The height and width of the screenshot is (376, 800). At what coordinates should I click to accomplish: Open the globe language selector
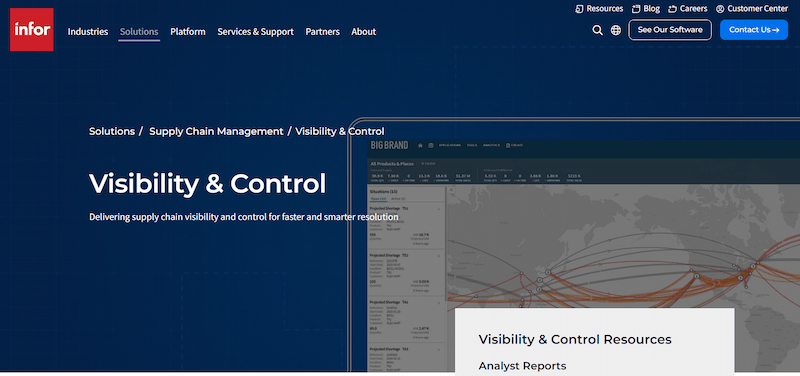(616, 30)
